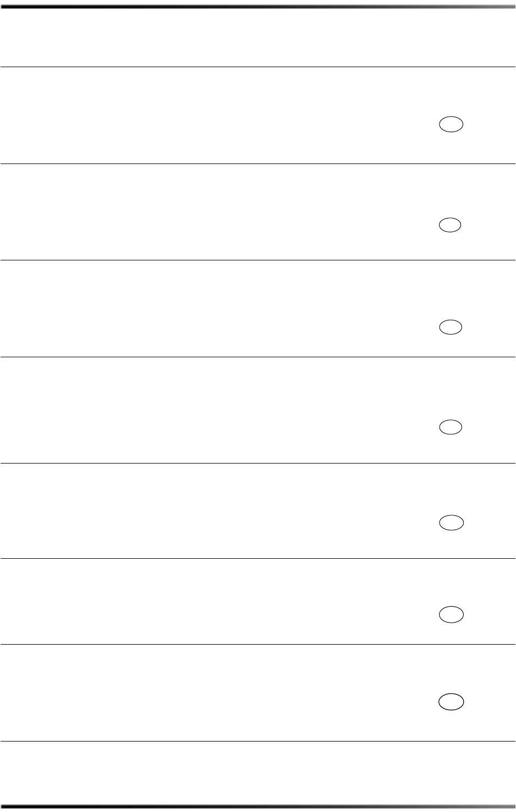516x812 pixels.
Task: Mark the oval in the fourth row
Action: point(451,427)
